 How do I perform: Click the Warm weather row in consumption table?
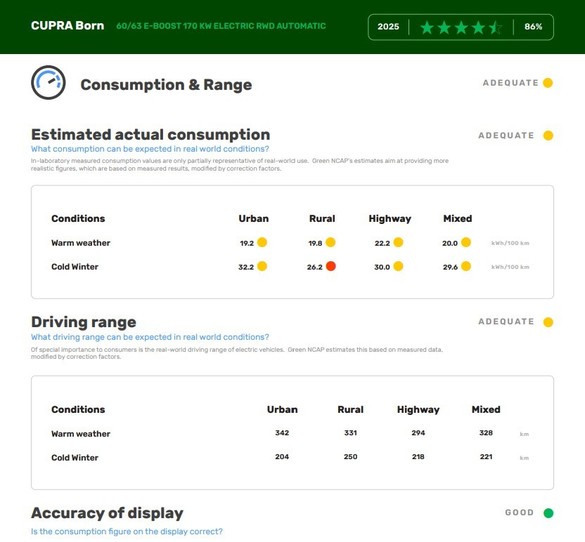click(x=290, y=243)
